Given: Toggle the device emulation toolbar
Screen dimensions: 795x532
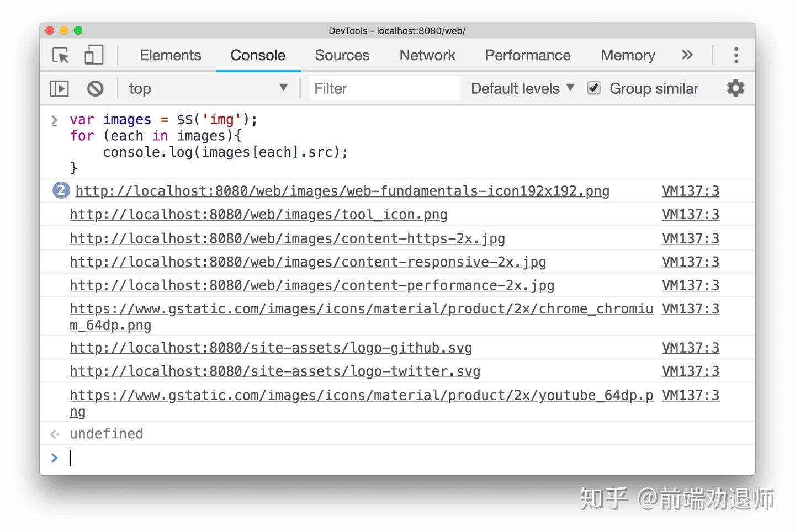Looking at the screenshot, I should pos(94,55).
